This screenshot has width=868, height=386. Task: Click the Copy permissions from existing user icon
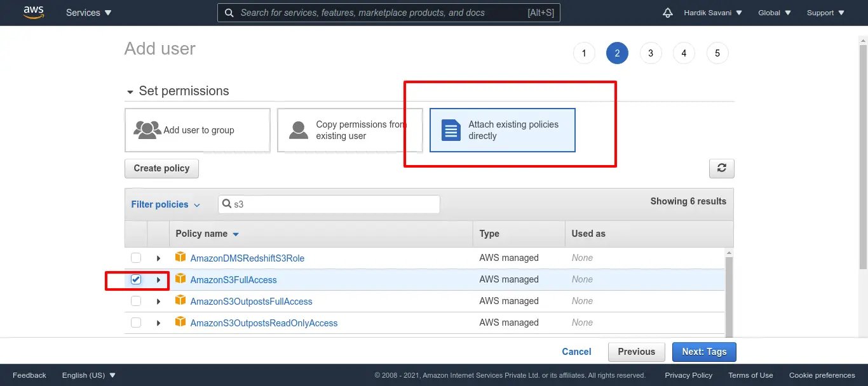coord(298,130)
